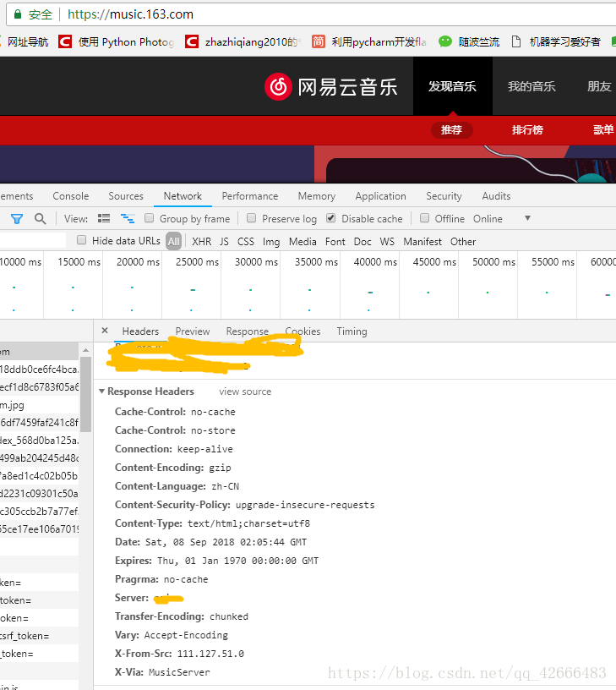
Task: Click the network filter text input
Action: (33, 240)
